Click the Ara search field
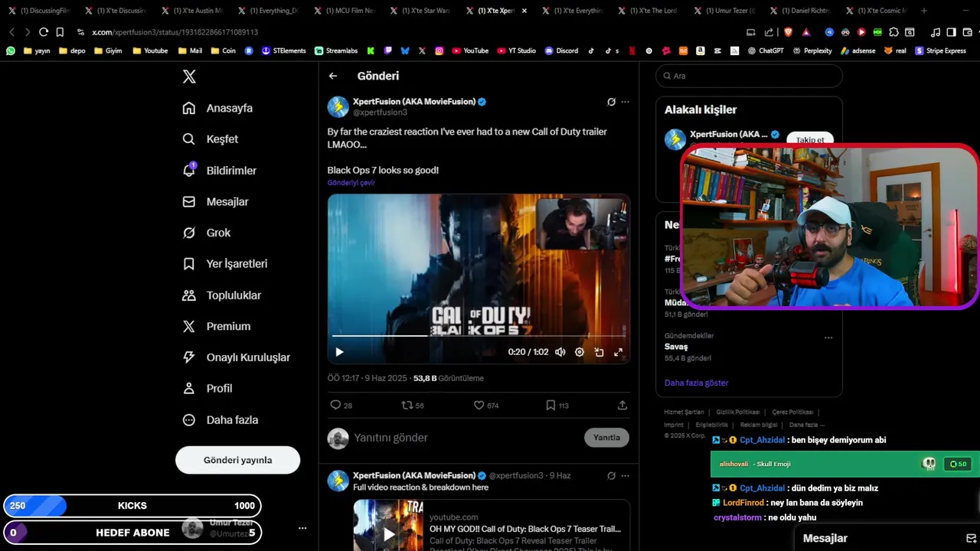The image size is (980, 551). tap(749, 76)
